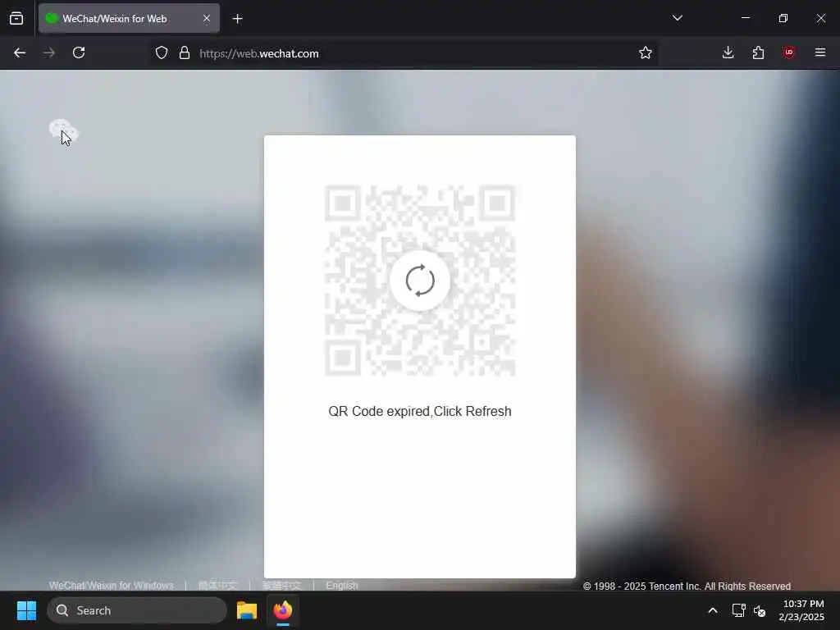Open the Downloads panel

click(728, 53)
